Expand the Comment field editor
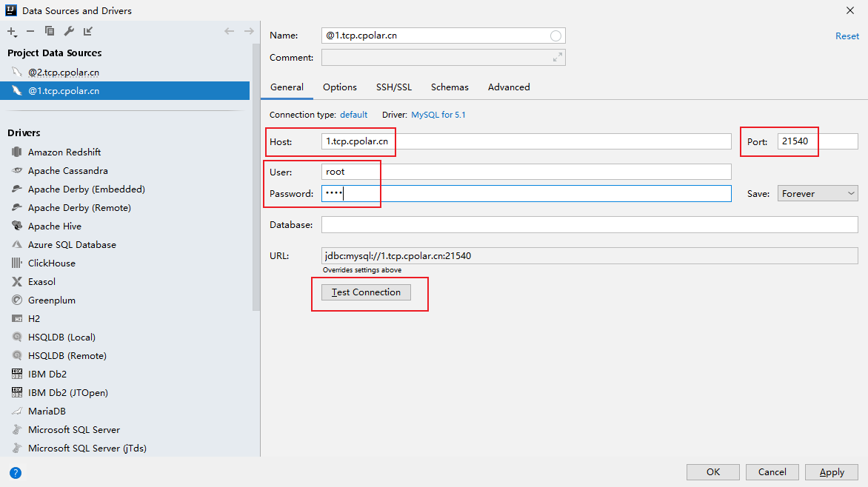The image size is (868, 487). (x=558, y=57)
